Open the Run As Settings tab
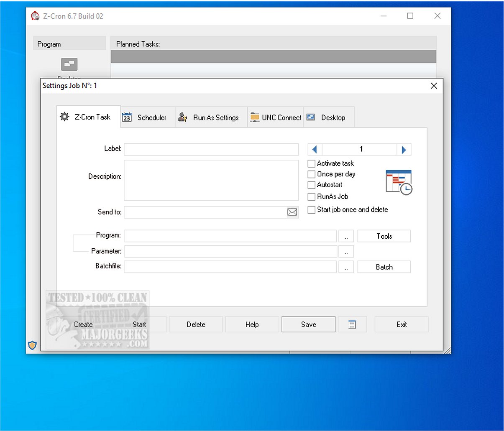The width and height of the screenshot is (504, 431). point(211,118)
